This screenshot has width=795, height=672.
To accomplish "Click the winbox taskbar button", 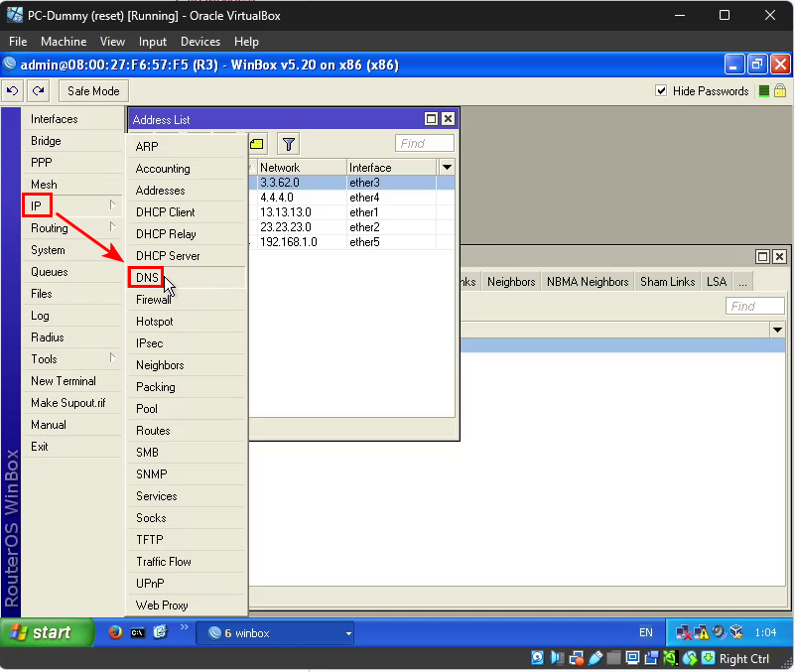I will tap(275, 633).
